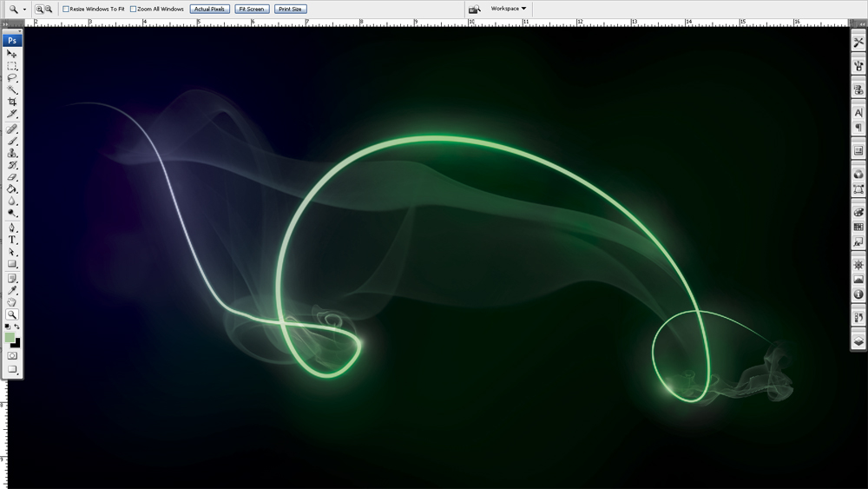
Task: Open the Channels panel icon
Action: 858,175
